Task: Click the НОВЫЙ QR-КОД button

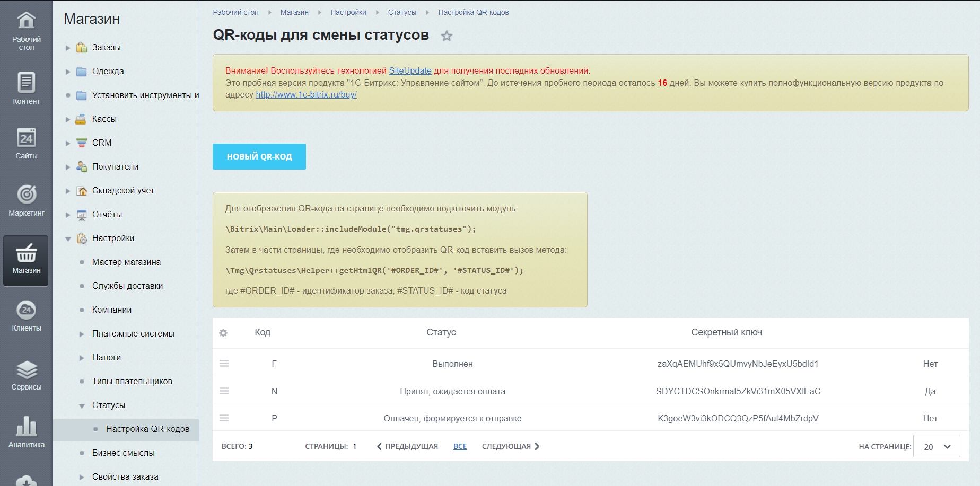Action: (x=259, y=156)
